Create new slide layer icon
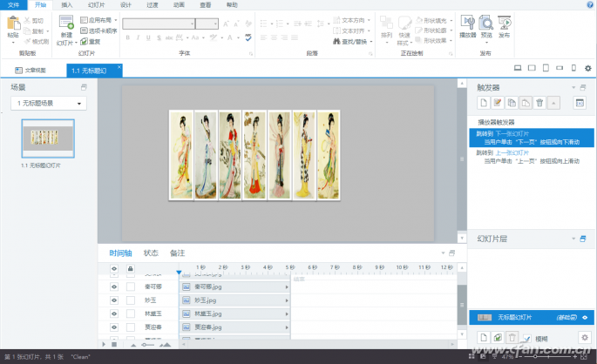Image resolution: width=597 pixels, height=364 pixels. point(484,337)
